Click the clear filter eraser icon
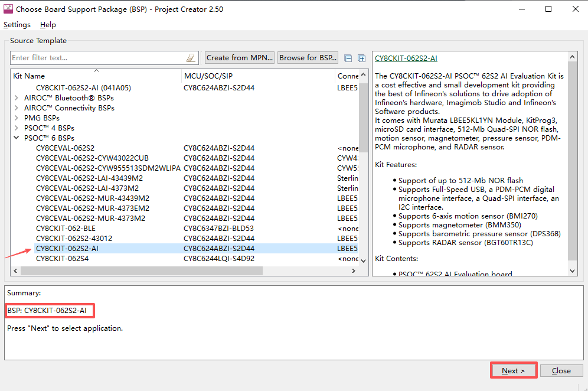 (191, 58)
